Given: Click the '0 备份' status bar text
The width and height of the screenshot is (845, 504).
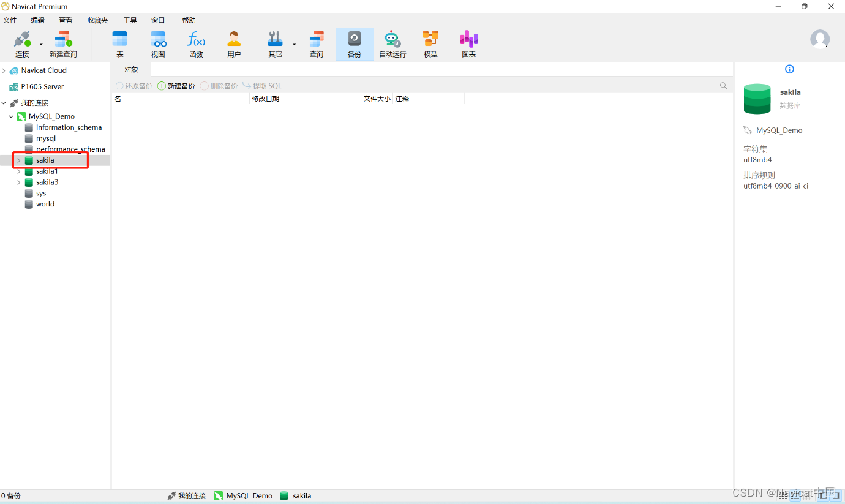Looking at the screenshot, I should click(x=11, y=496).
